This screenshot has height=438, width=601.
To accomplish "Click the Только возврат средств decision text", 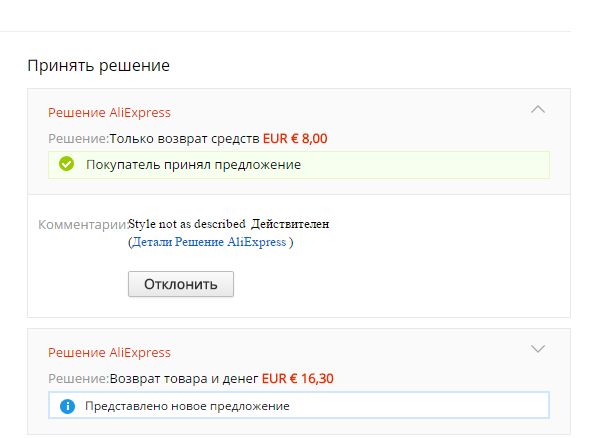I will (185, 138).
